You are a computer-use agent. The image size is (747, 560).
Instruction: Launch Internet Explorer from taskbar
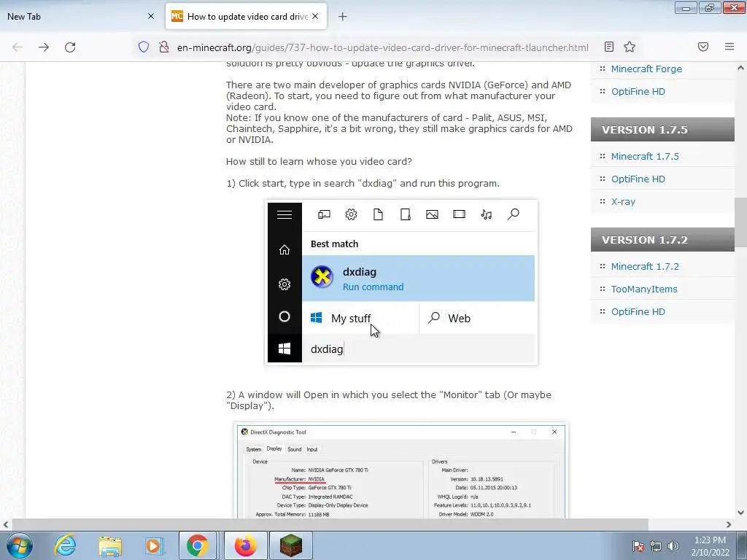[x=65, y=545]
